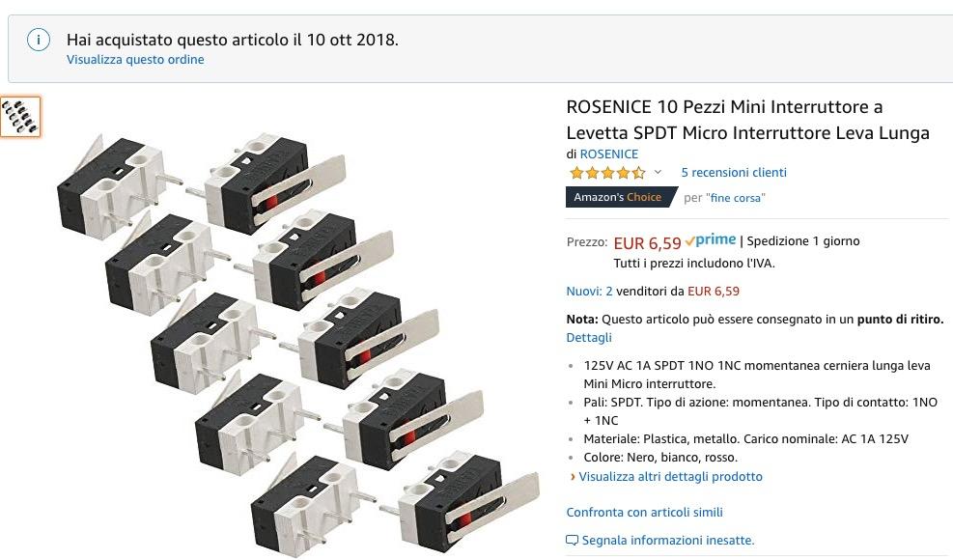The height and width of the screenshot is (560, 953).
Task: Click the EUR 6,59 price
Action: [x=647, y=242]
